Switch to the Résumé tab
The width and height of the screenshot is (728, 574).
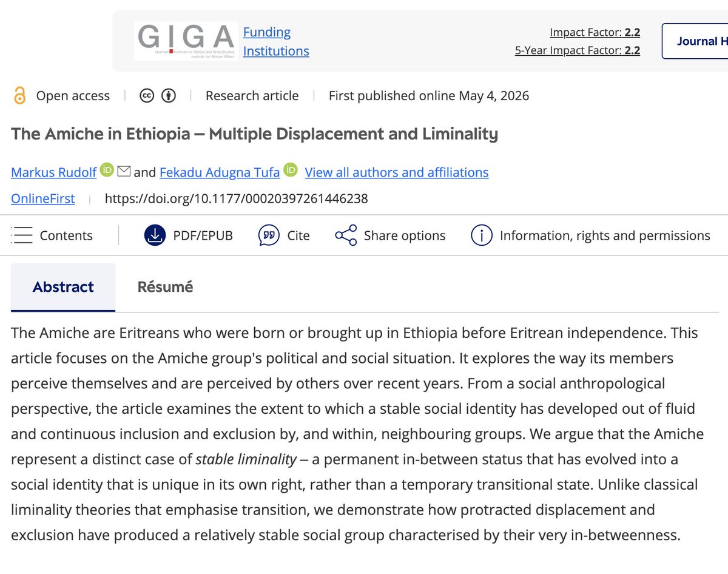click(x=165, y=286)
